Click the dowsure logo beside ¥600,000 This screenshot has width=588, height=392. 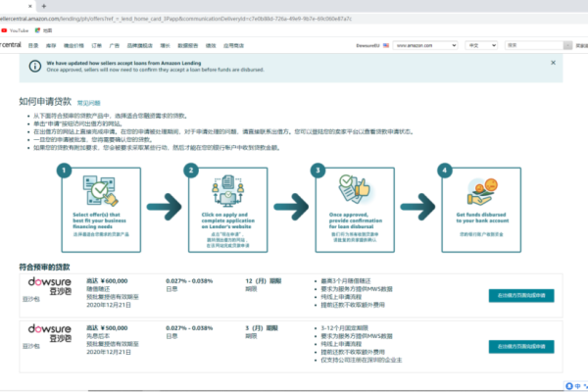pyautogui.click(x=50, y=286)
